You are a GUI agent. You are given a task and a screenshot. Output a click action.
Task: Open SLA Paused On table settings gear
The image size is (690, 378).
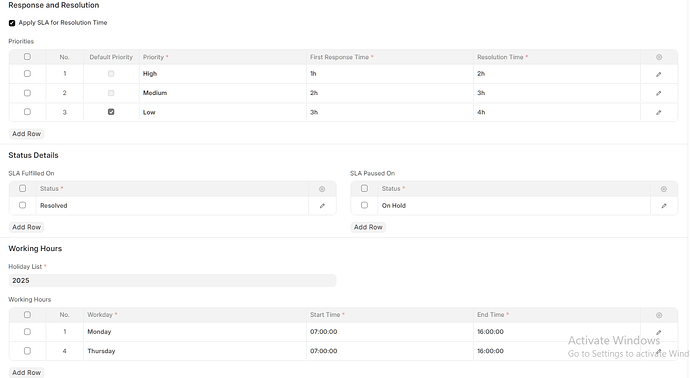[664, 189]
